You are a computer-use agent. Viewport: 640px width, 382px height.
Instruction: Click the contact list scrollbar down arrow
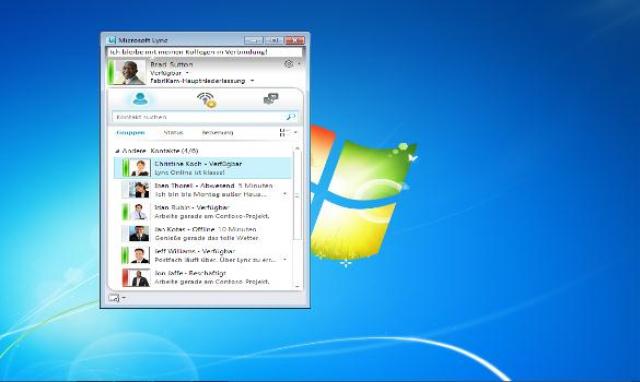(297, 286)
